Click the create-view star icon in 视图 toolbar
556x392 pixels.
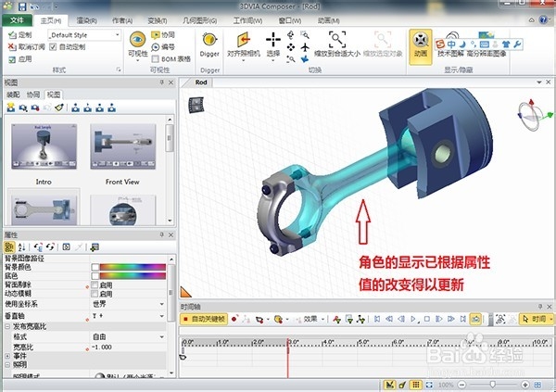coord(10,107)
